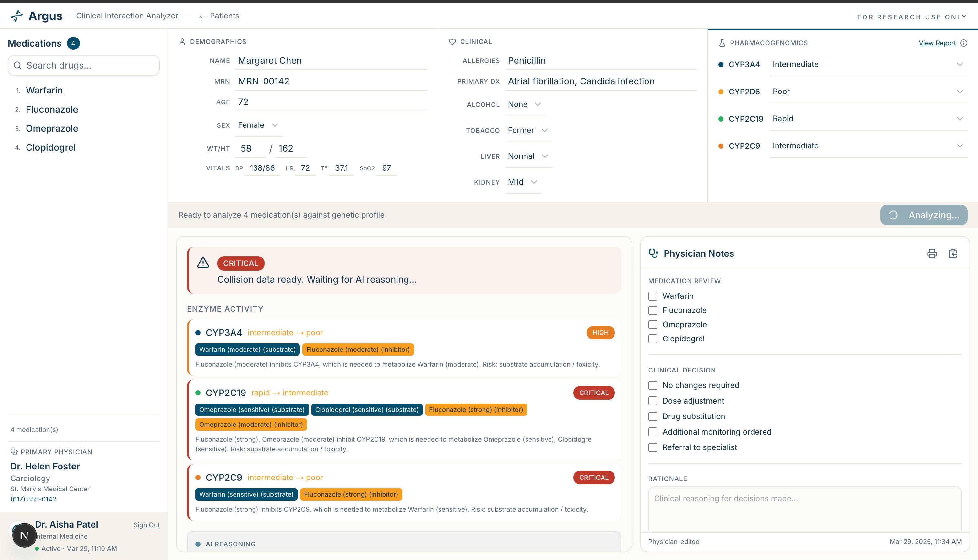Click the magnifier icon in drug search
The image size is (978, 560).
(18, 65)
